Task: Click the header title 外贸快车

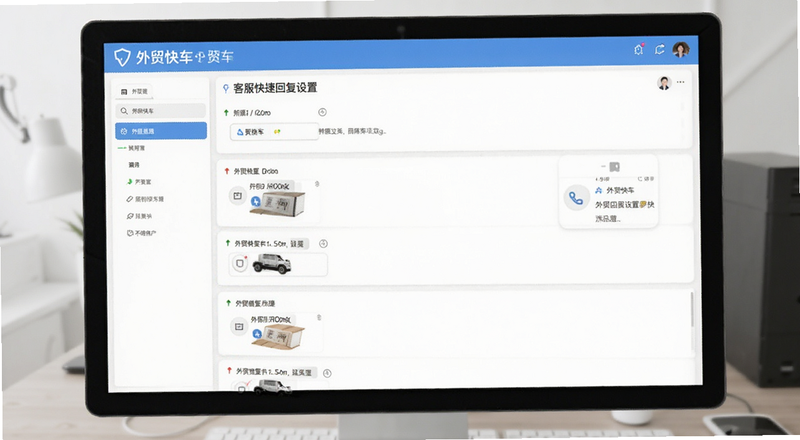Action: (x=164, y=57)
